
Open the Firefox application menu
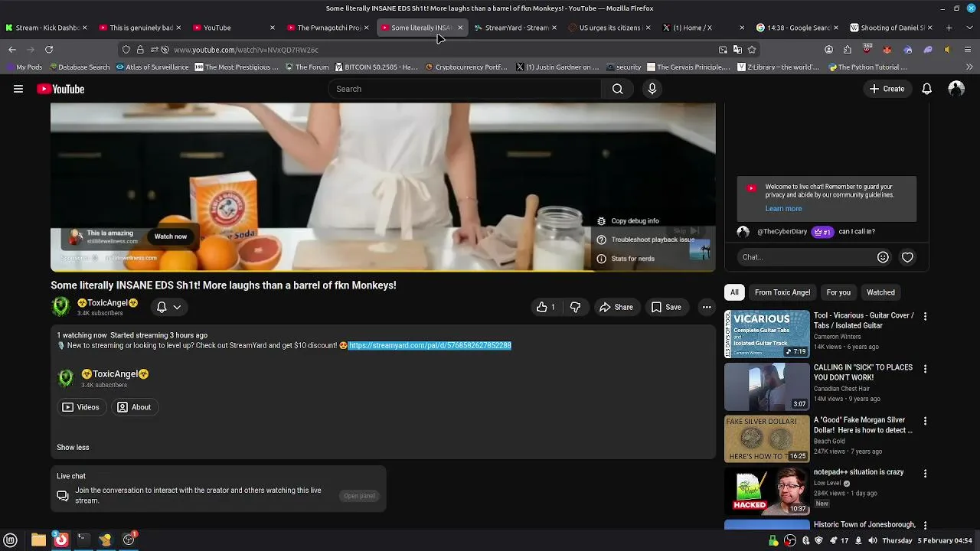tap(967, 50)
